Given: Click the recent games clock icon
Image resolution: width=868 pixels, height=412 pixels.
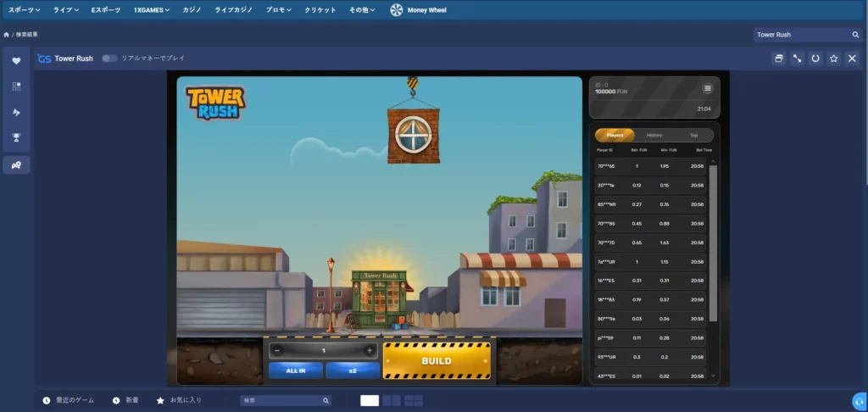Looking at the screenshot, I should [47, 400].
